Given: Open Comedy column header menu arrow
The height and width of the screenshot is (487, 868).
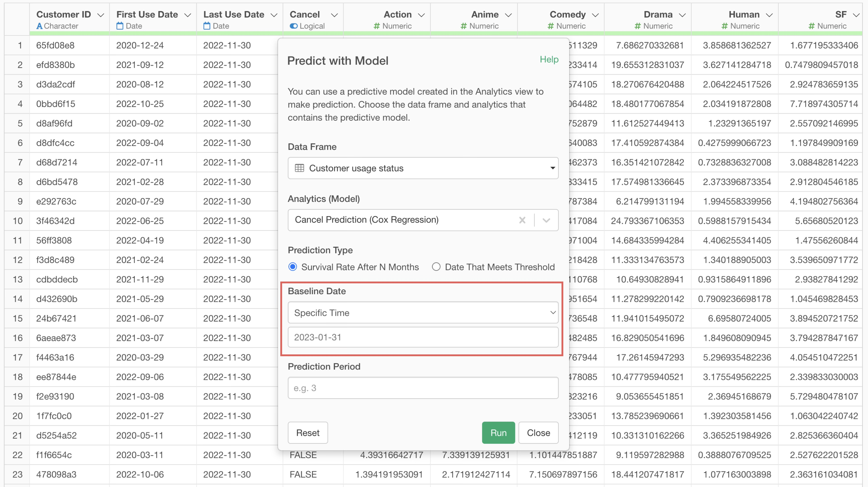Looking at the screenshot, I should click(595, 15).
